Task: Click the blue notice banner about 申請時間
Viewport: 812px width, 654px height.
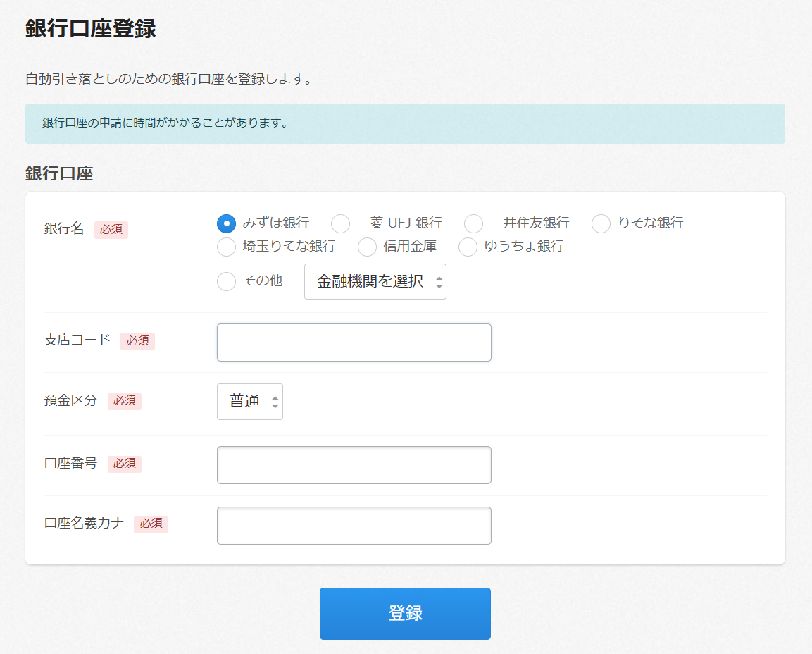Action: tap(406, 123)
